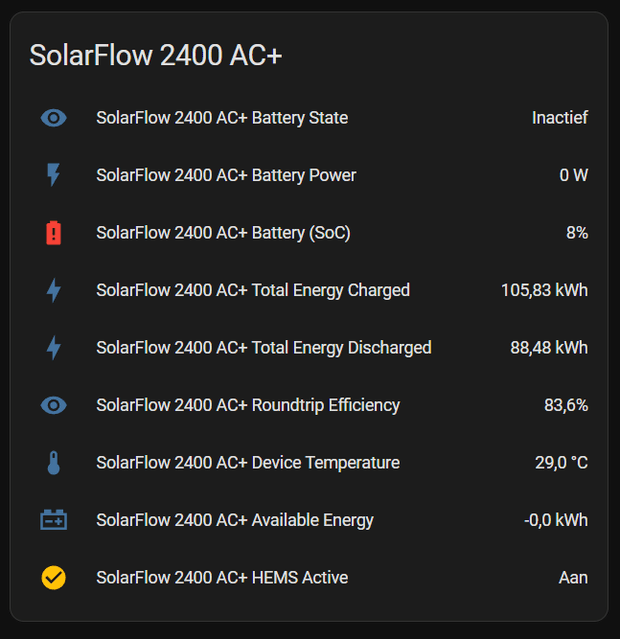
Task: Click the red battery alert icon
Action: coord(53,233)
